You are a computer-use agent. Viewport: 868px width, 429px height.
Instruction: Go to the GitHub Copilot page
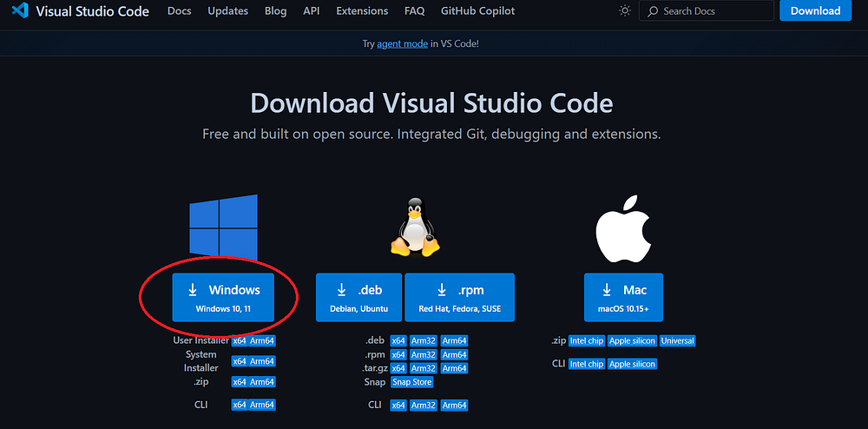[x=477, y=11]
